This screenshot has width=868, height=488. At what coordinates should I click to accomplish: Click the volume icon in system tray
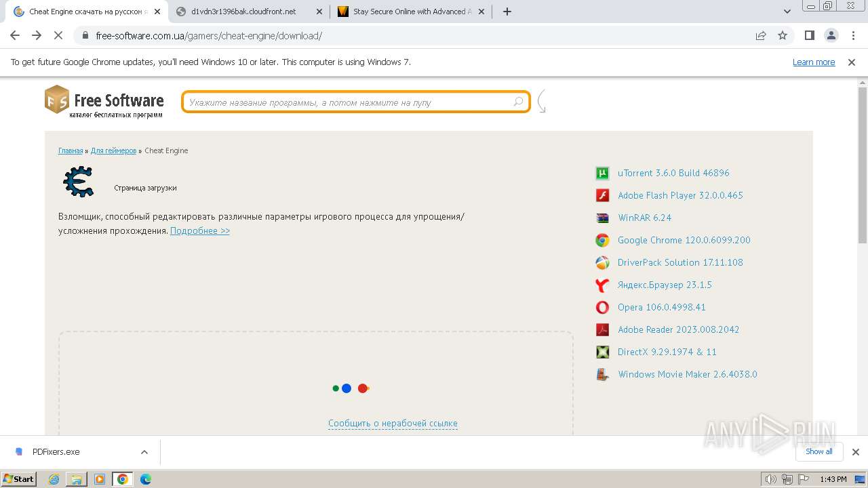pos(770,479)
